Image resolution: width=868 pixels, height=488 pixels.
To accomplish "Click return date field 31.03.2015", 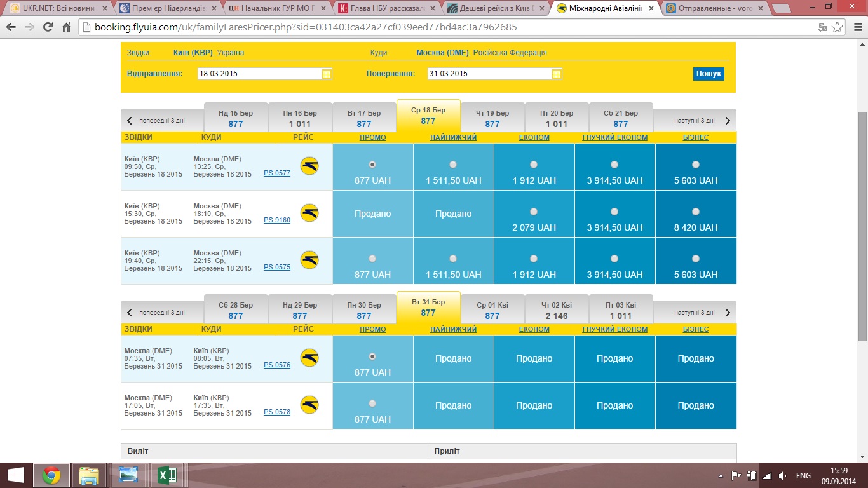I will (x=490, y=74).
